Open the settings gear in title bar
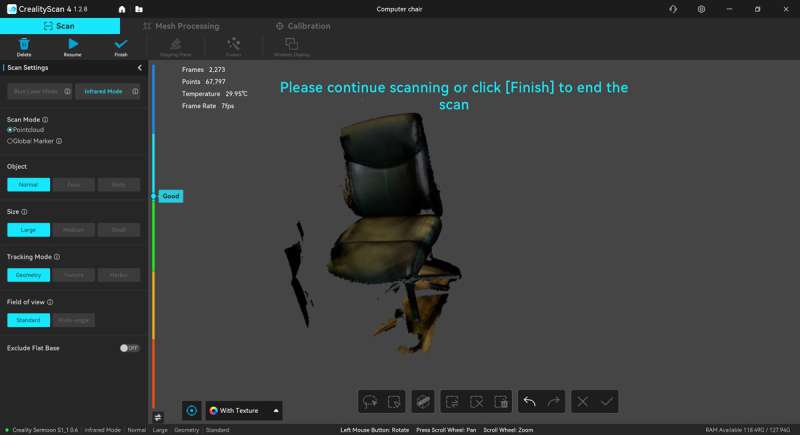The image size is (800, 435). [x=701, y=9]
